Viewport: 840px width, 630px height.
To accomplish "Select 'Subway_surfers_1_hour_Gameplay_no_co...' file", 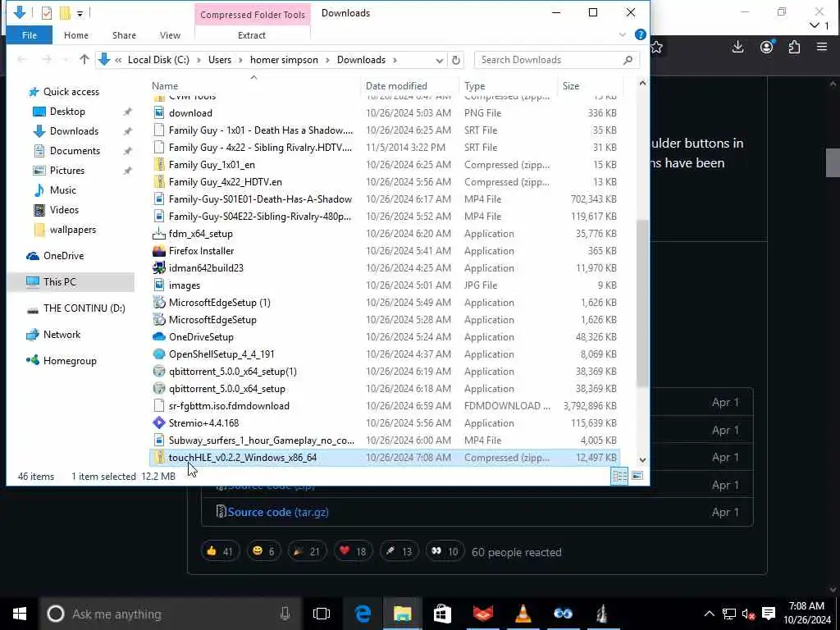I will point(262,441).
